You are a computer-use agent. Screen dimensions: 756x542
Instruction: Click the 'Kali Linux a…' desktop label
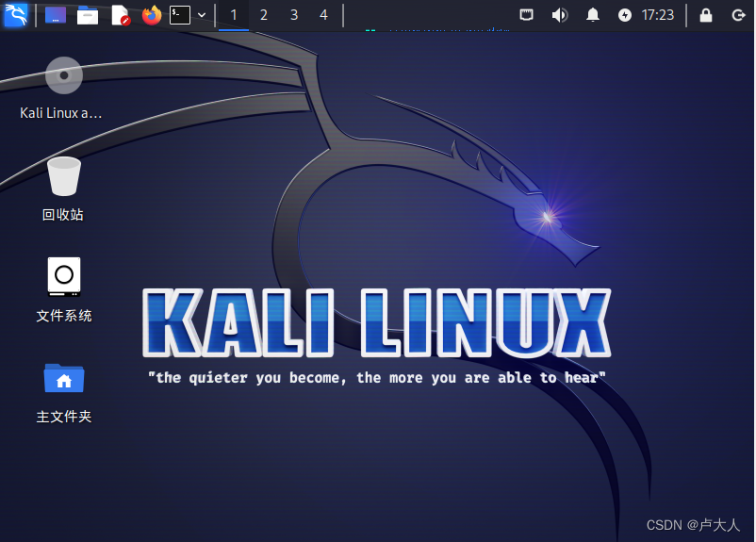(x=60, y=113)
